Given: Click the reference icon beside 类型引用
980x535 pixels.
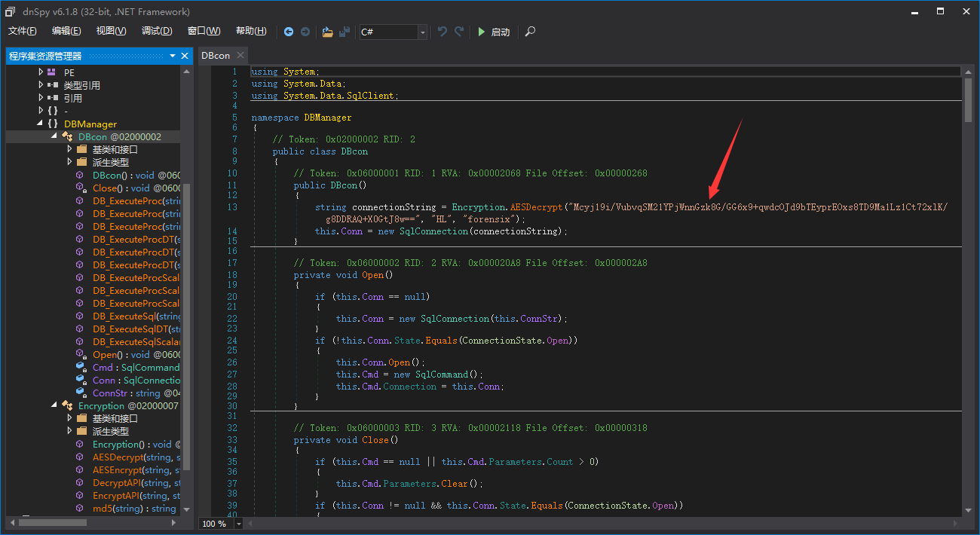Looking at the screenshot, I should pos(52,85).
